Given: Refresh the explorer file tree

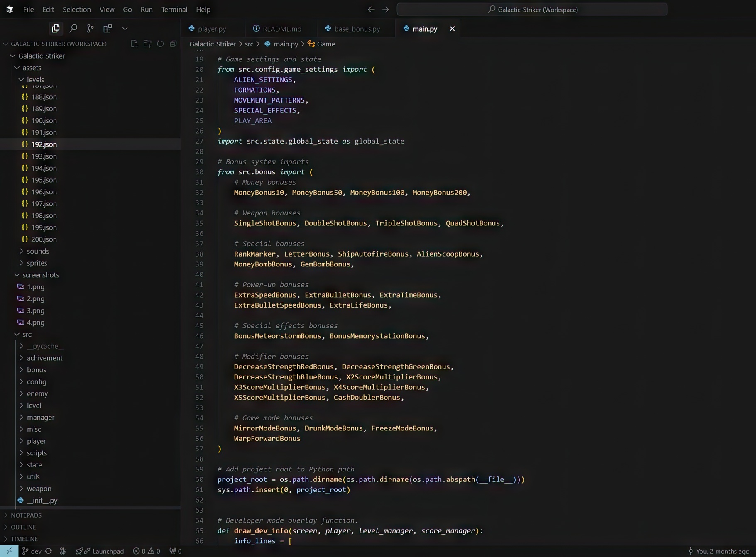Looking at the screenshot, I should [160, 44].
